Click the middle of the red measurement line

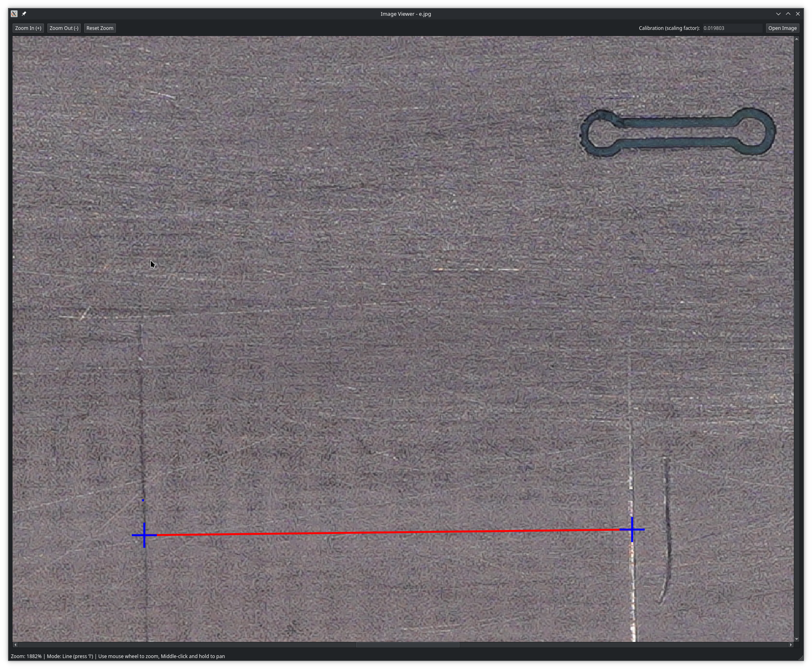pos(388,532)
